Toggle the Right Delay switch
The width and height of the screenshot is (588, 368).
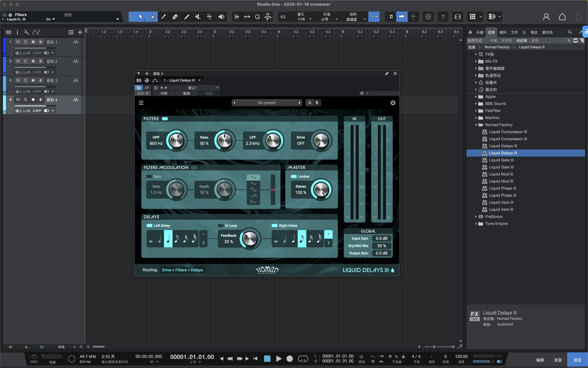tap(274, 226)
